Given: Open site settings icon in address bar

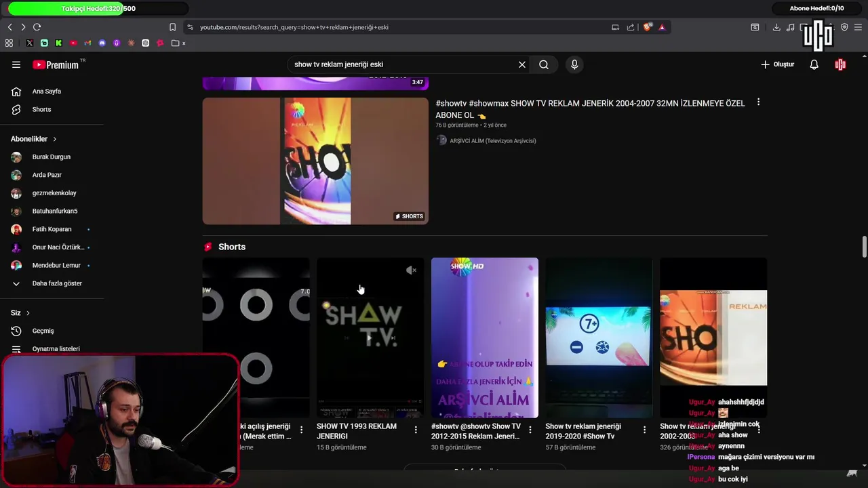Looking at the screenshot, I should pyautogui.click(x=191, y=27).
